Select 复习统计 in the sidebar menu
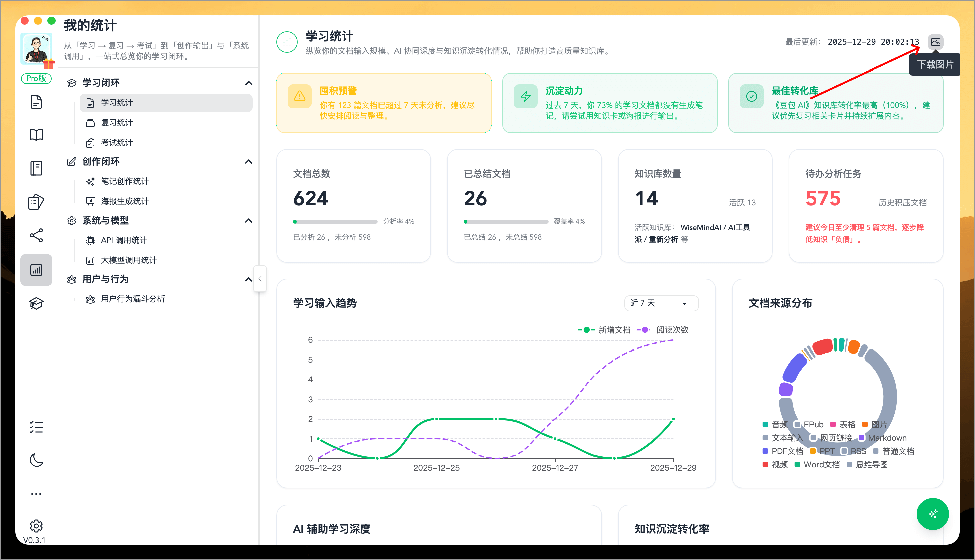The height and width of the screenshot is (560, 975). (x=117, y=122)
